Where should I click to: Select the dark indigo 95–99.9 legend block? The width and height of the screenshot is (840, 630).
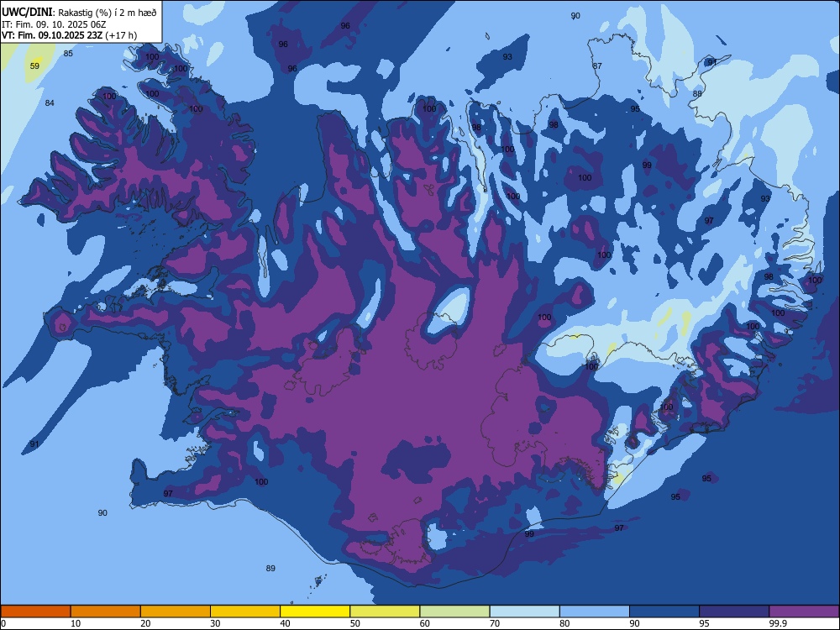click(x=734, y=612)
